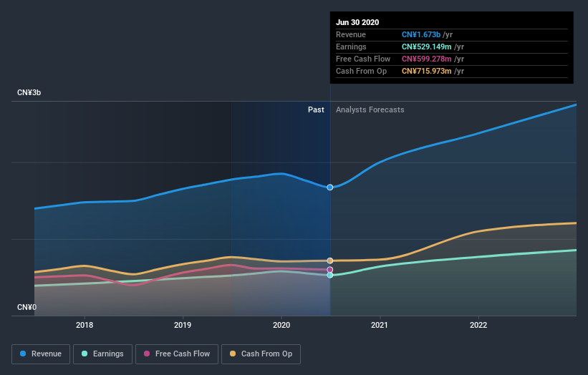Image resolution: width=588 pixels, height=375 pixels.
Task: Toggle the Free Cash Flow legend series
Action: 177,354
